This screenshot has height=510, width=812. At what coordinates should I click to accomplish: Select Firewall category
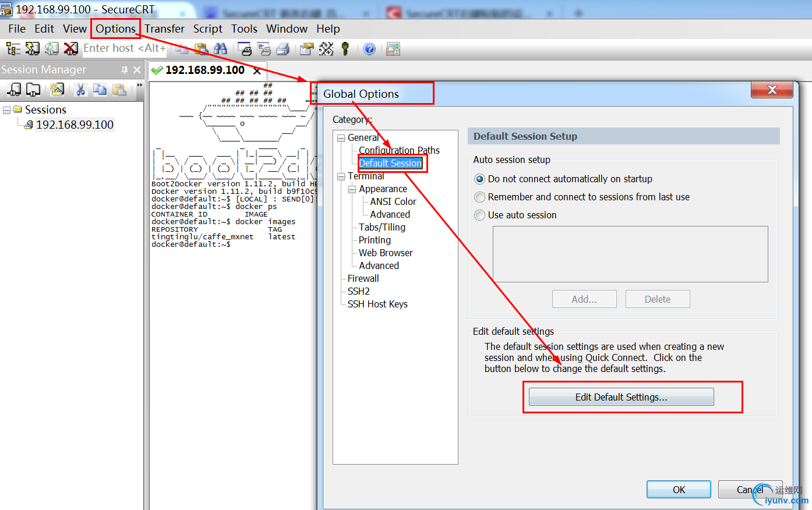(363, 278)
